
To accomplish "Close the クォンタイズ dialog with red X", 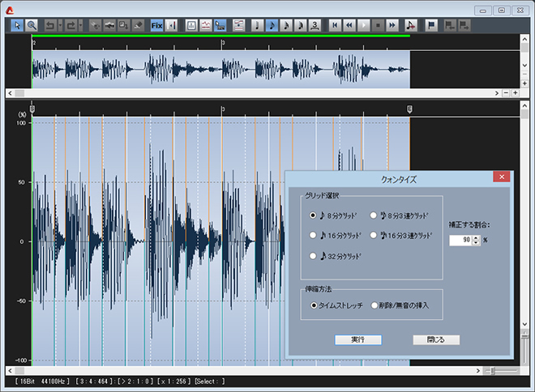I will [502, 177].
